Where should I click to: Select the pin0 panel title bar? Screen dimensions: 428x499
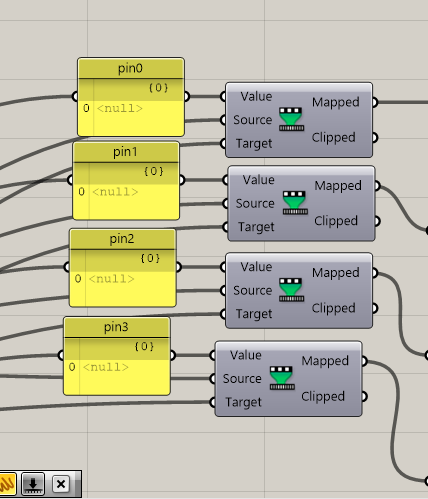click(131, 68)
